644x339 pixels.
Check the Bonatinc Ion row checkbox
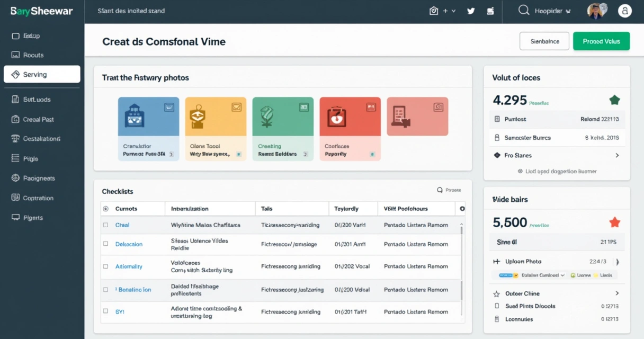pyautogui.click(x=105, y=290)
